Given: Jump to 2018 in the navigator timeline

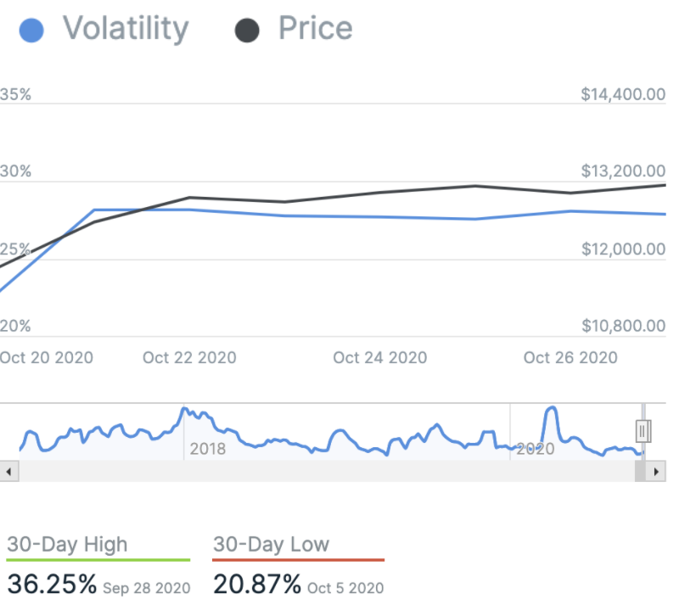Looking at the screenshot, I should coord(207,449).
